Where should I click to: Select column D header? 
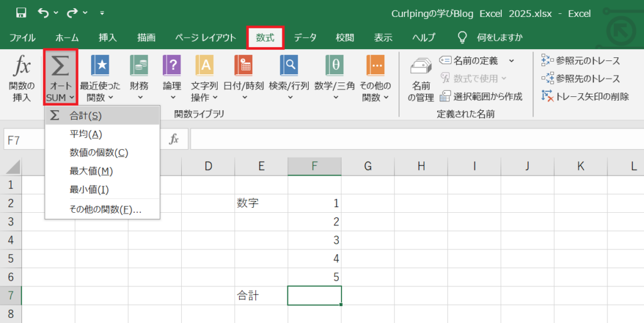(x=208, y=166)
